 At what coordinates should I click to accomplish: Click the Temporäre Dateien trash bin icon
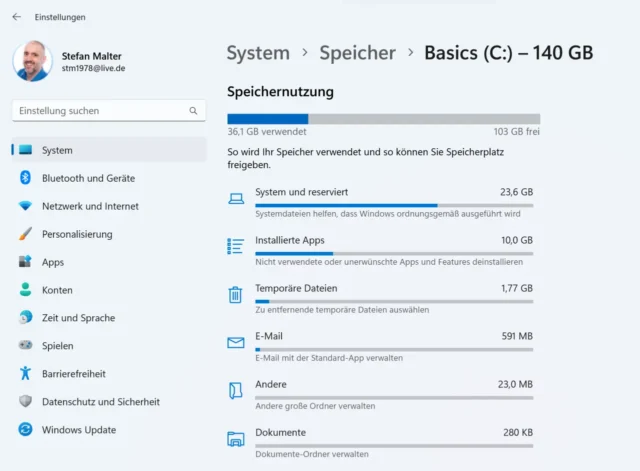tap(236, 294)
